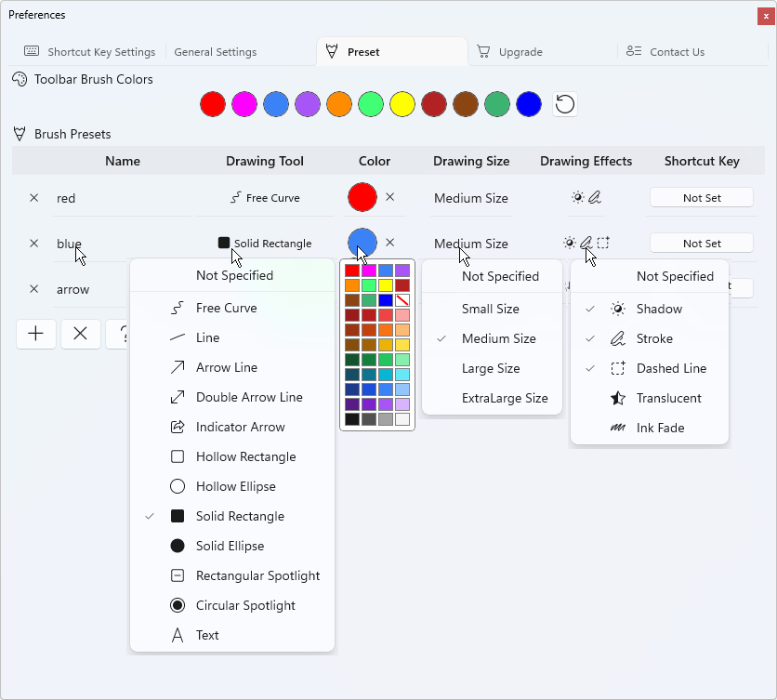
Task: Click the stroke effect icon in red row
Action: (595, 197)
